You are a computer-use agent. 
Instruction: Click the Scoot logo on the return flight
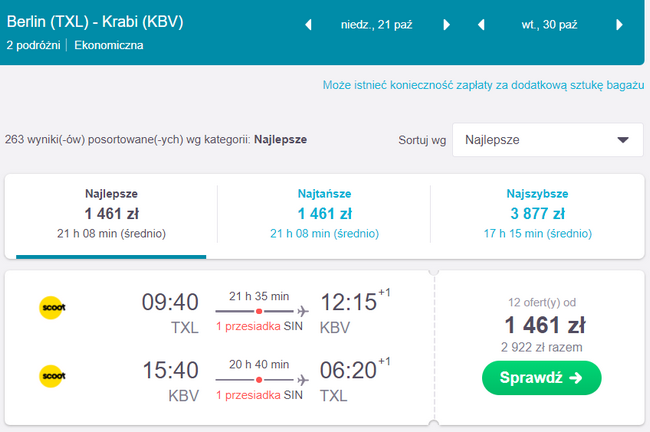pos(52,376)
